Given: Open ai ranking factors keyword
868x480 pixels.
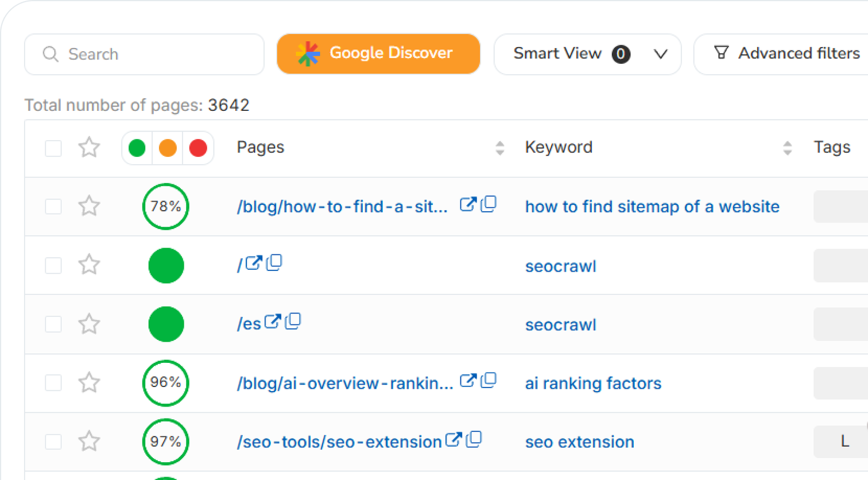Looking at the screenshot, I should pos(593,384).
